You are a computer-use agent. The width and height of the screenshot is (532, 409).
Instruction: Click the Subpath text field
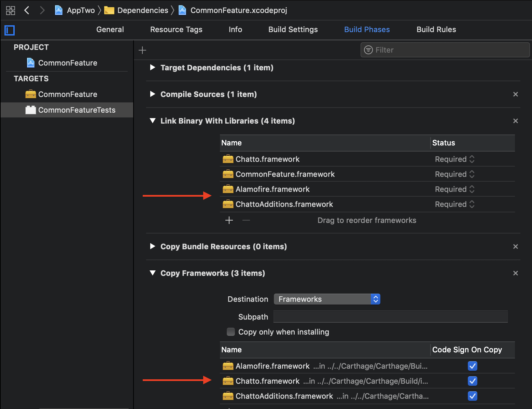(x=391, y=316)
